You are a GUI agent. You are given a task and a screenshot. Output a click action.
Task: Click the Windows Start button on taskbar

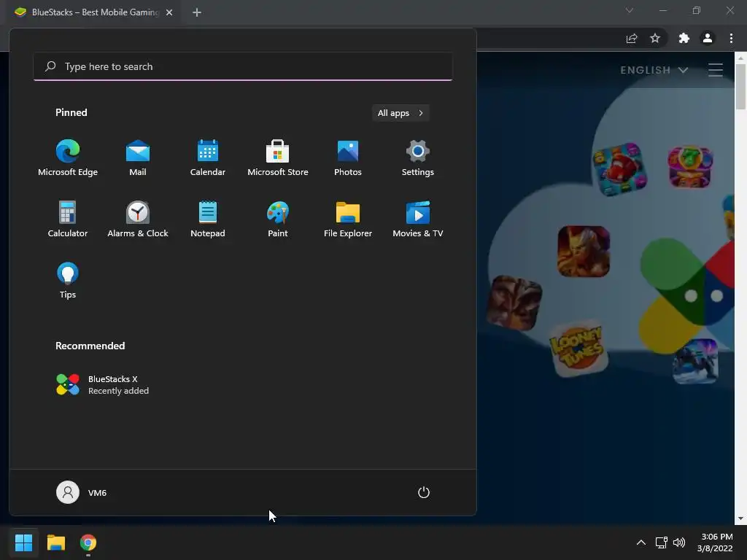click(x=23, y=542)
